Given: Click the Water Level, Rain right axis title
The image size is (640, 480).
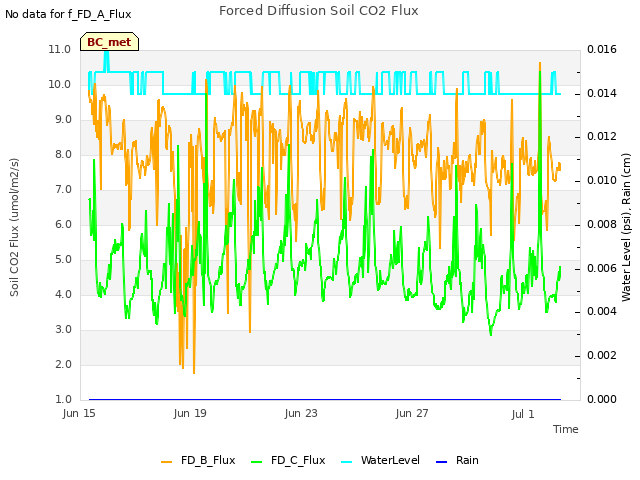Looking at the screenshot, I should coord(626,227).
